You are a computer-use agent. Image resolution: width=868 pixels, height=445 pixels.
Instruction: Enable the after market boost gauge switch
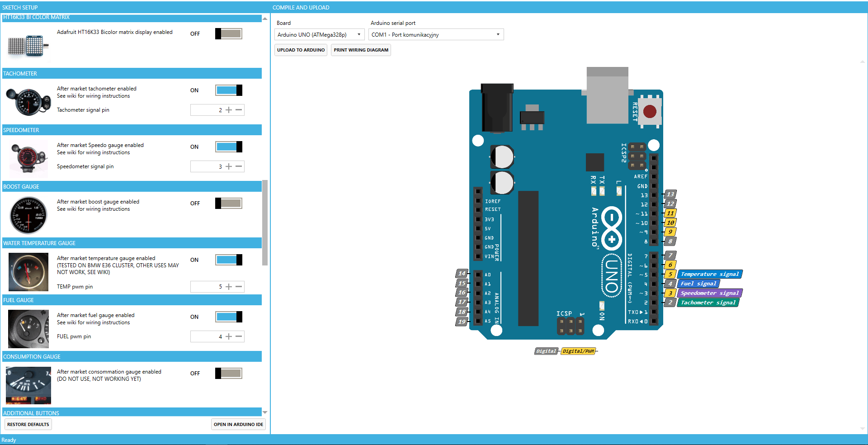click(x=229, y=203)
